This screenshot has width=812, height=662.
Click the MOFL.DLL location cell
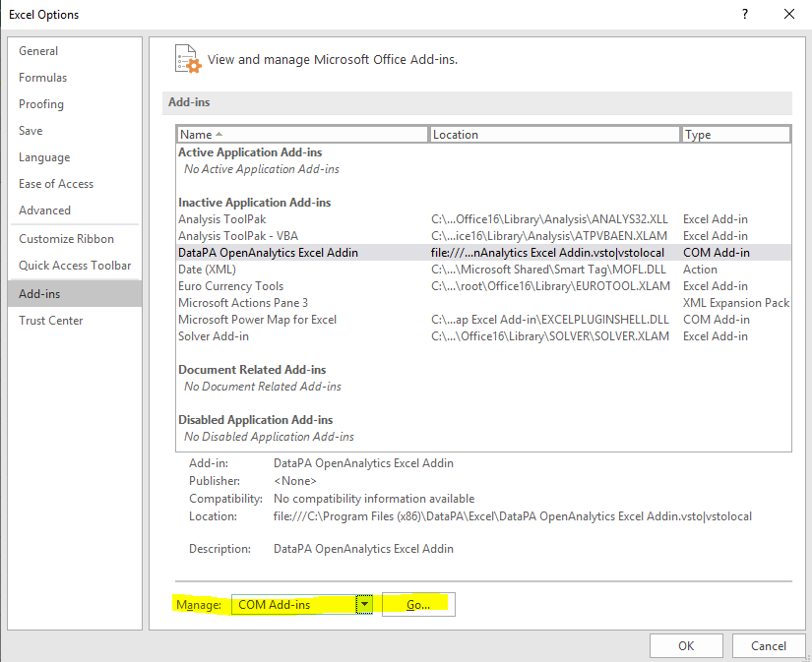point(548,270)
